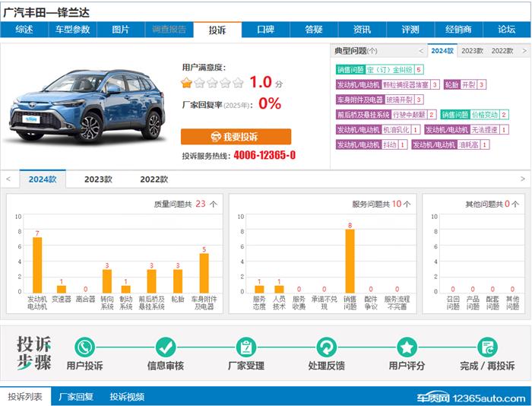Open the 厂家回复 bottom tab
Viewport: 532px width, 406px height.
pos(76,396)
